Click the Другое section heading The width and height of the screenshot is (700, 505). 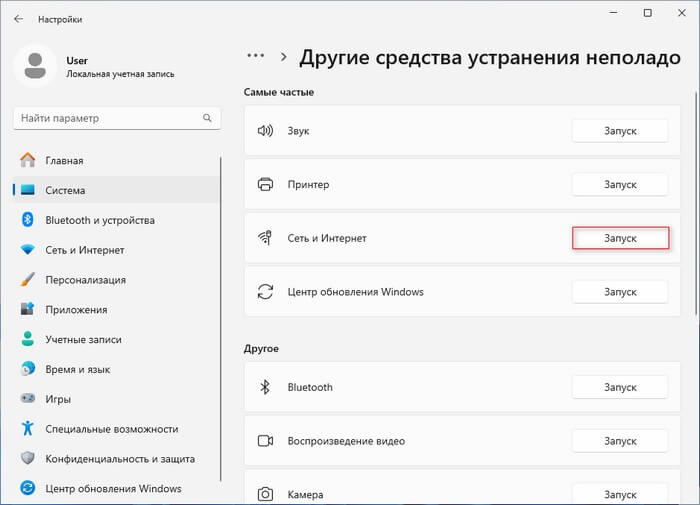click(x=261, y=348)
